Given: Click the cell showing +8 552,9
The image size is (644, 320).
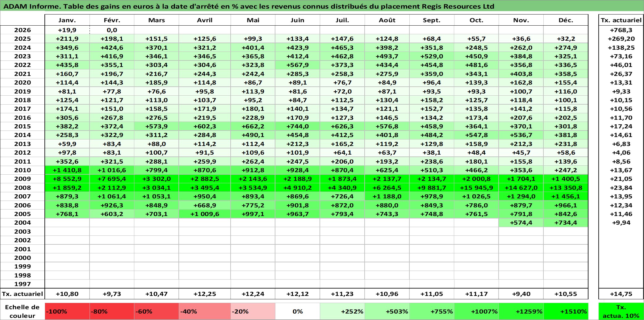Looking at the screenshot, I should tap(67, 179).
